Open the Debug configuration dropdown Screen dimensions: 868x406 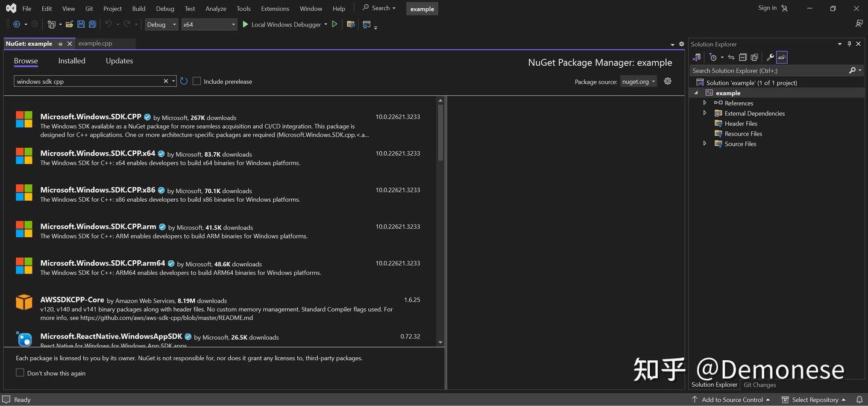click(x=162, y=25)
